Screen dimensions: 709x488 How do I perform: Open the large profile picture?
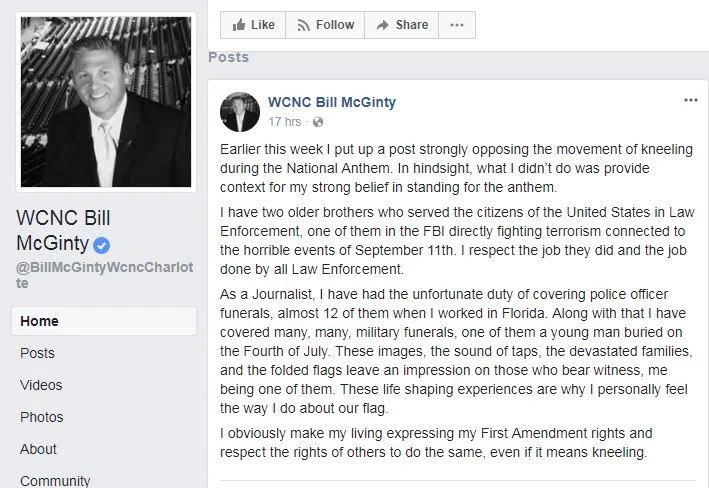pos(106,102)
